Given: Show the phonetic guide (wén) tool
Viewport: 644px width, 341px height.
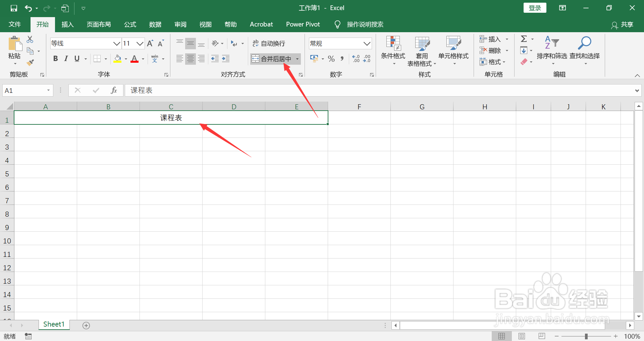Looking at the screenshot, I should 155,59.
